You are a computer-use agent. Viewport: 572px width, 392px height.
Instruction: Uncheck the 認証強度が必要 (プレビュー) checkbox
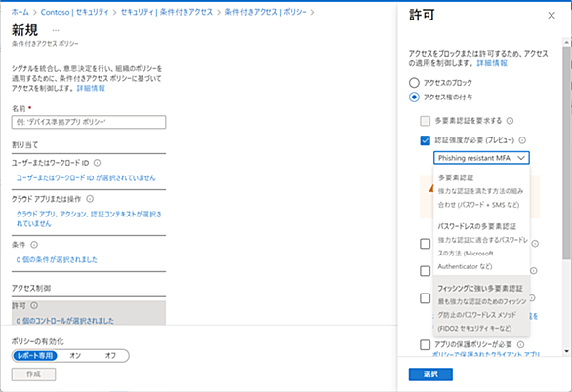point(425,140)
